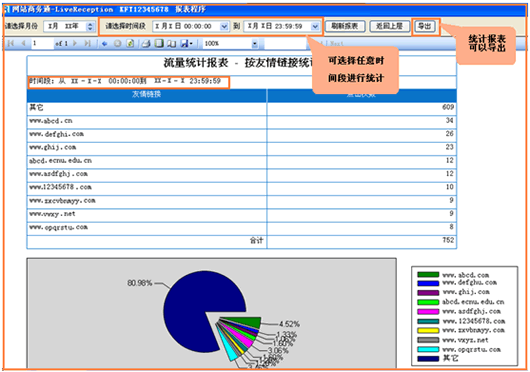Open the page setup icon

point(172,43)
